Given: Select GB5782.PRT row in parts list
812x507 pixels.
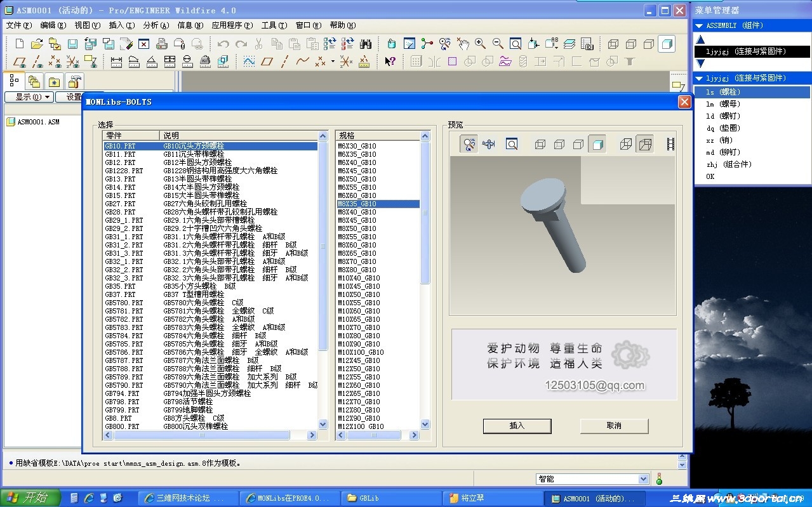Looking at the screenshot, I should [x=210, y=319].
